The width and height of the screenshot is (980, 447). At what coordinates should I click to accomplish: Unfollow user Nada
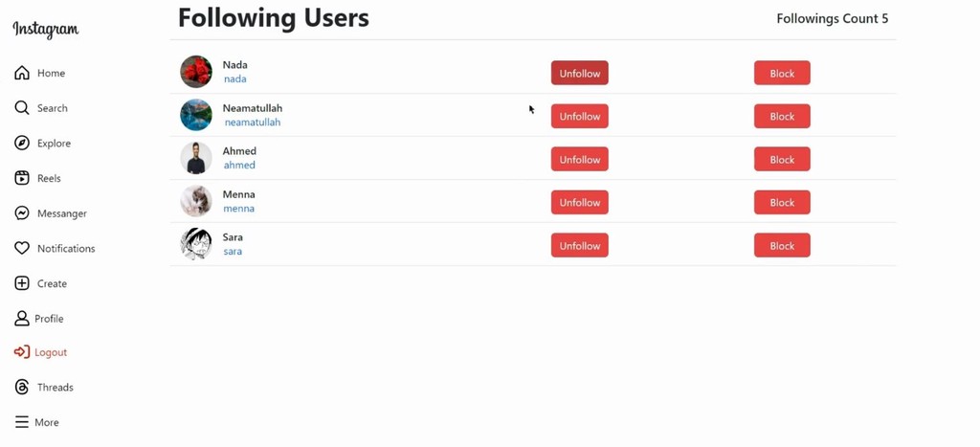point(579,73)
